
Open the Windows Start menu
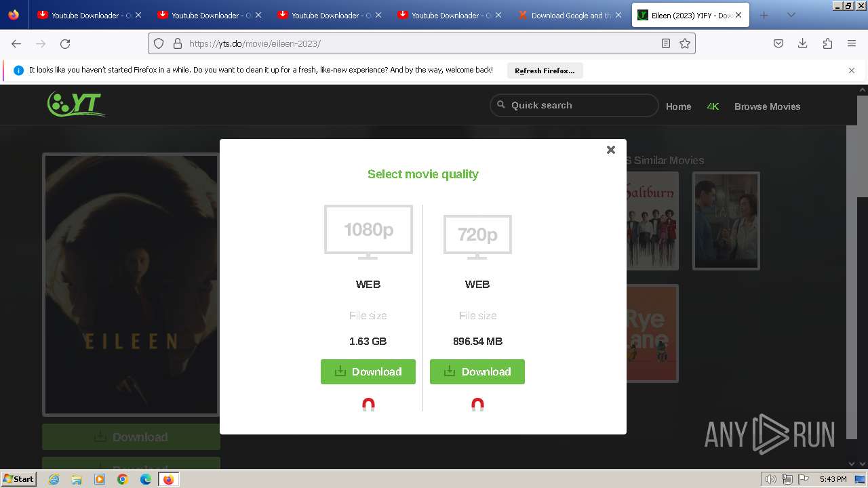pos(19,479)
